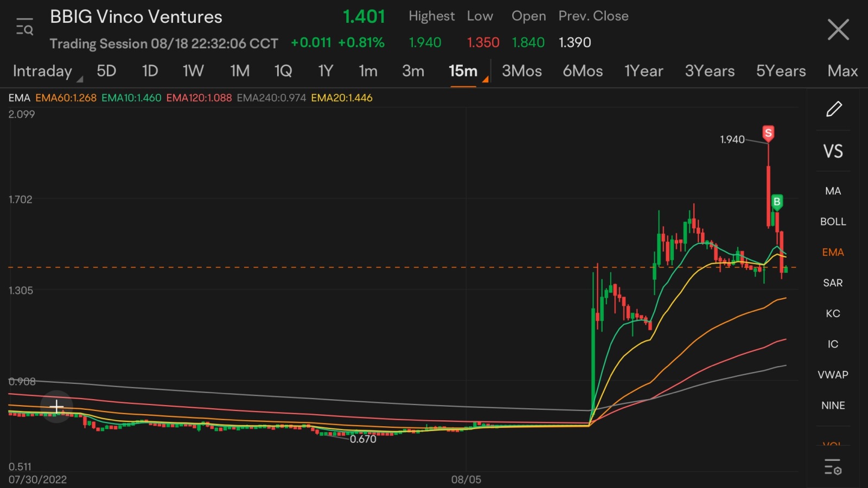
Task: Tap the green B buy marker
Action: [777, 202]
